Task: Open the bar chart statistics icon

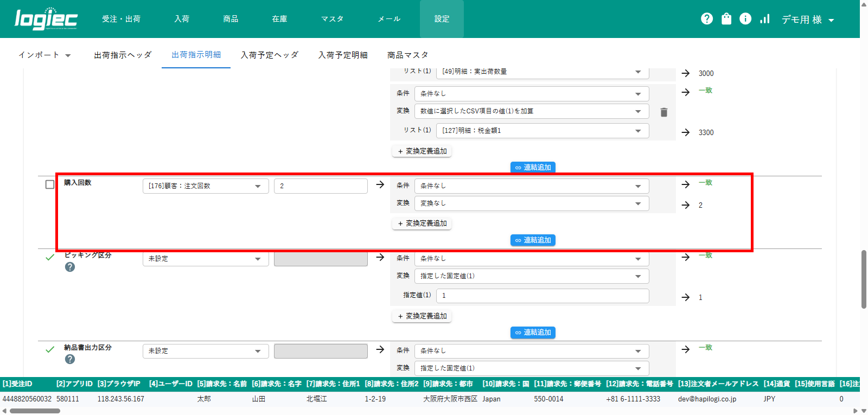Action: (x=765, y=19)
